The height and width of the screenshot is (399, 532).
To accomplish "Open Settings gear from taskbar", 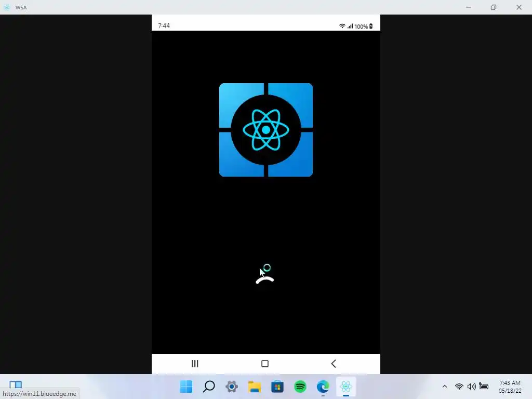I will tap(232, 387).
